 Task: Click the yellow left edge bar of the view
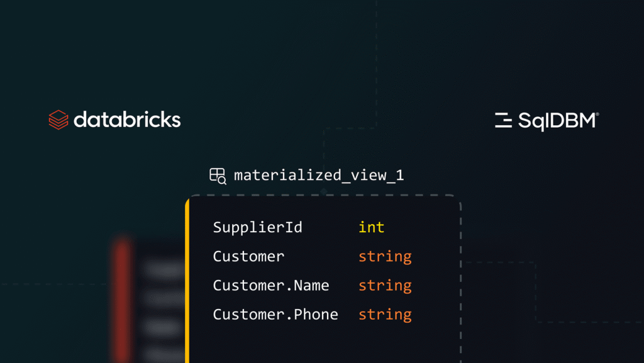click(x=187, y=281)
